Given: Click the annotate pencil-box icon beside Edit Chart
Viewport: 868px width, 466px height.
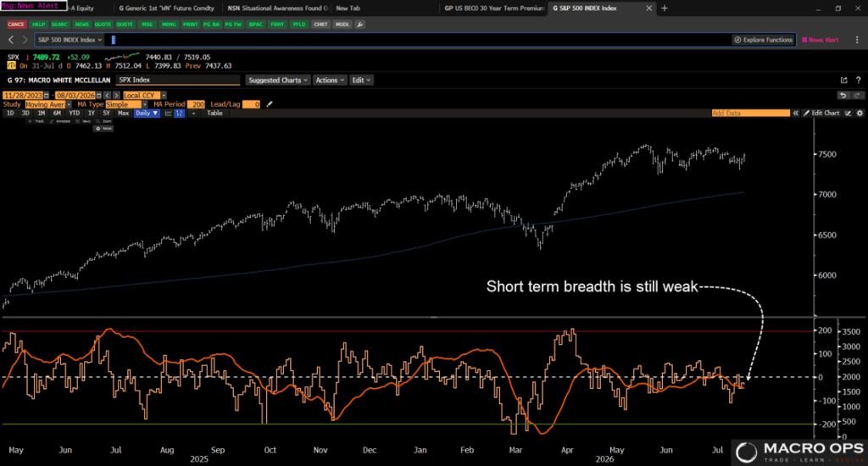Looking at the screenshot, I should (848, 113).
